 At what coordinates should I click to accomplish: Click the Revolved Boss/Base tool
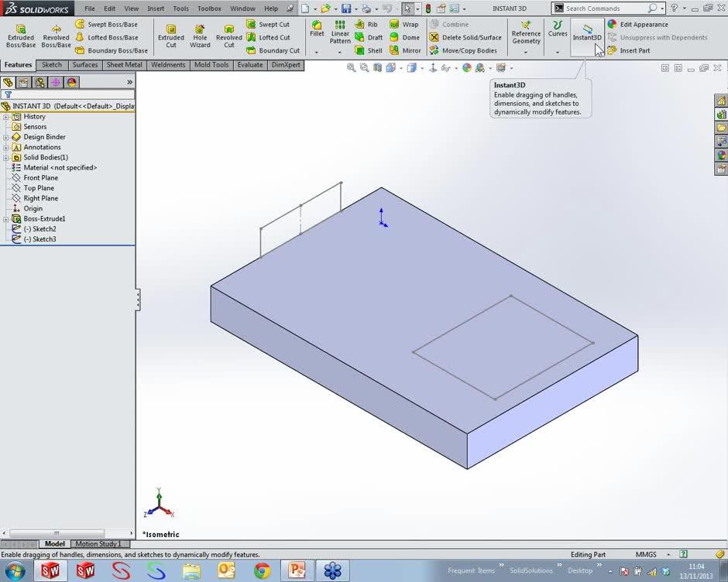coord(56,36)
